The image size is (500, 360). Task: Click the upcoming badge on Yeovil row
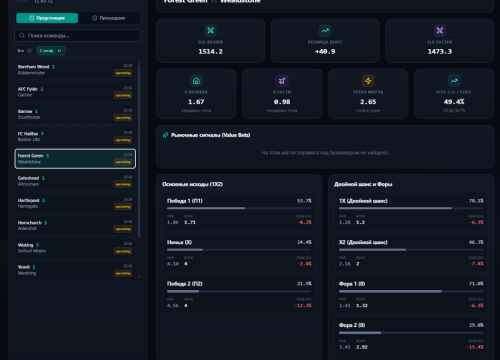pos(123,273)
